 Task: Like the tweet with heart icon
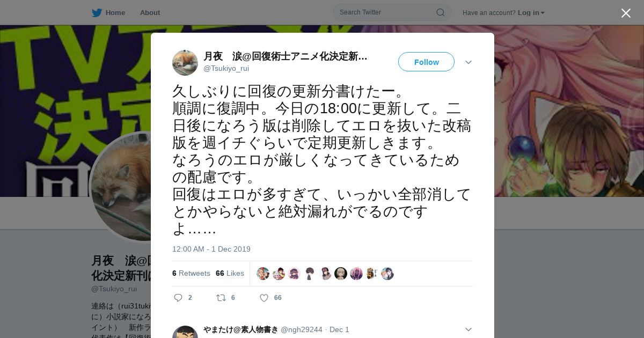(264, 298)
